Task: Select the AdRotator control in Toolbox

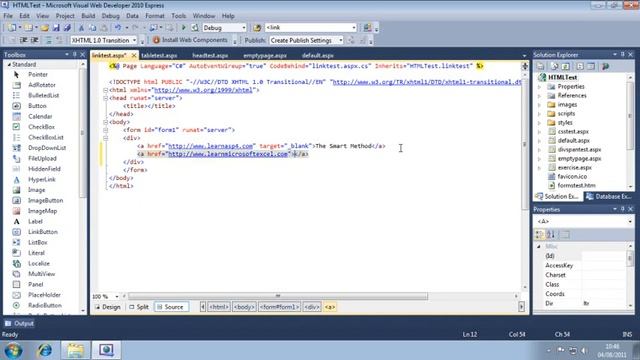Action: [x=42, y=85]
